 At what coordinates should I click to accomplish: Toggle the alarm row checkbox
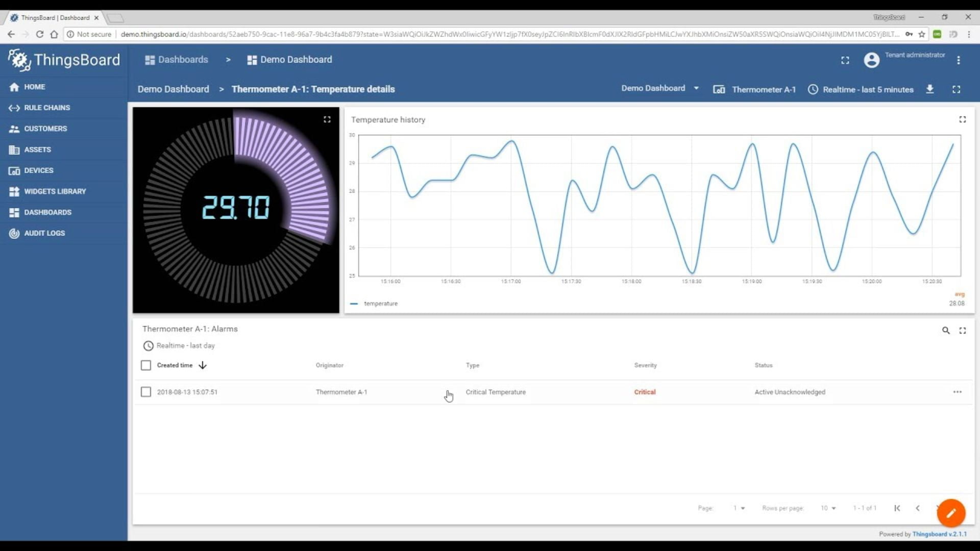[x=146, y=391]
